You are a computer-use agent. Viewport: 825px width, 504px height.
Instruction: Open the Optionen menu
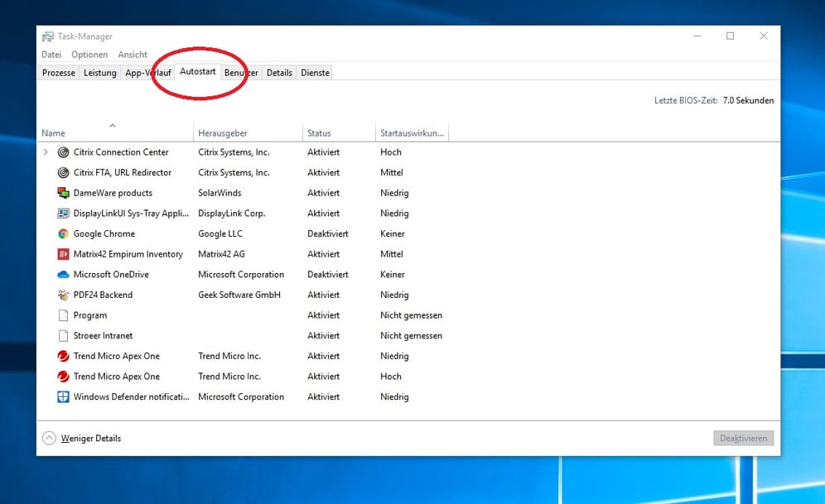[x=89, y=55]
